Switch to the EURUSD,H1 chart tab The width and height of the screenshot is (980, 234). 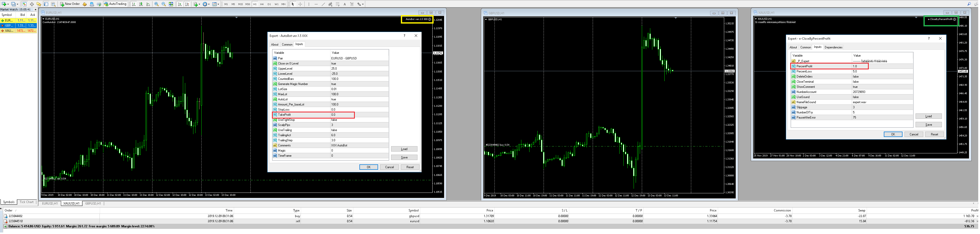[50, 204]
